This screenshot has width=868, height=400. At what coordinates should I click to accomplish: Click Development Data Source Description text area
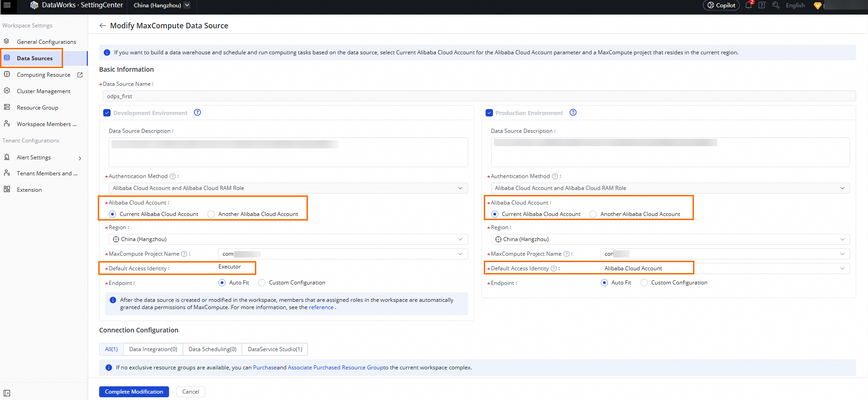point(288,152)
